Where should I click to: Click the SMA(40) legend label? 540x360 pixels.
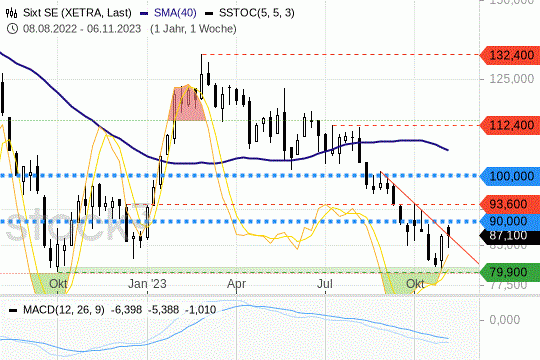(175, 13)
